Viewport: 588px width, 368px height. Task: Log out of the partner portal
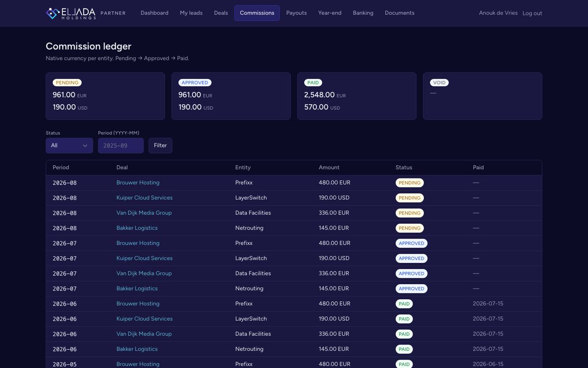pos(532,13)
